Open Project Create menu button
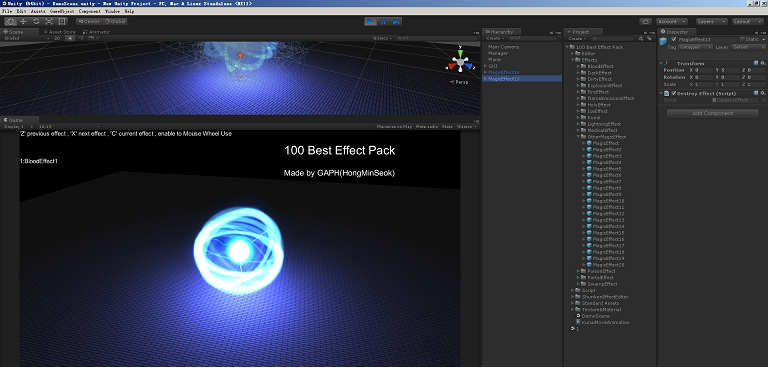Screen dimensions: 768x381 (x=576, y=38)
